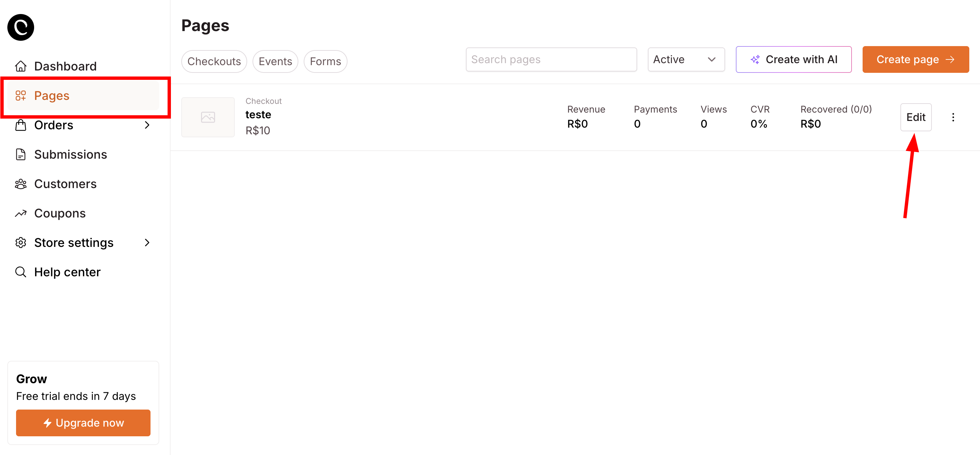
Task: Click Edit on the teste checkout
Action: (x=915, y=117)
